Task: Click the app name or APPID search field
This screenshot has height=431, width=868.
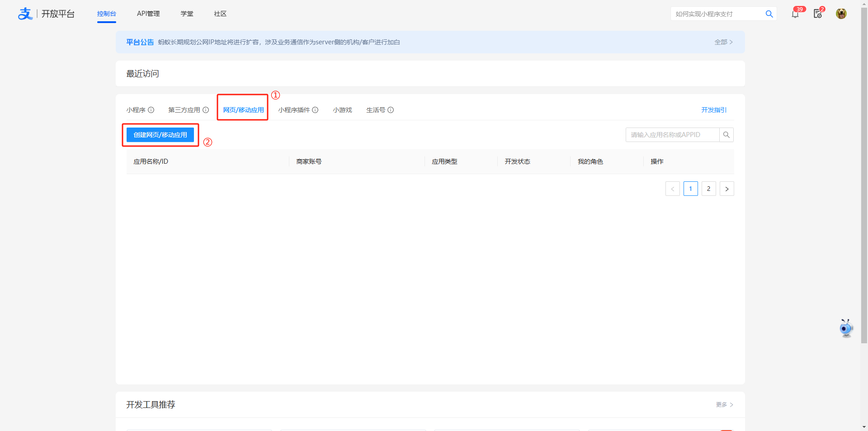Action: pyautogui.click(x=672, y=135)
